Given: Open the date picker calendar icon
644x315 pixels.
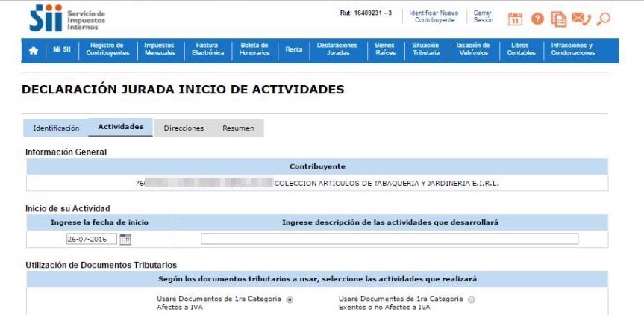Looking at the screenshot, I should tap(125, 239).
